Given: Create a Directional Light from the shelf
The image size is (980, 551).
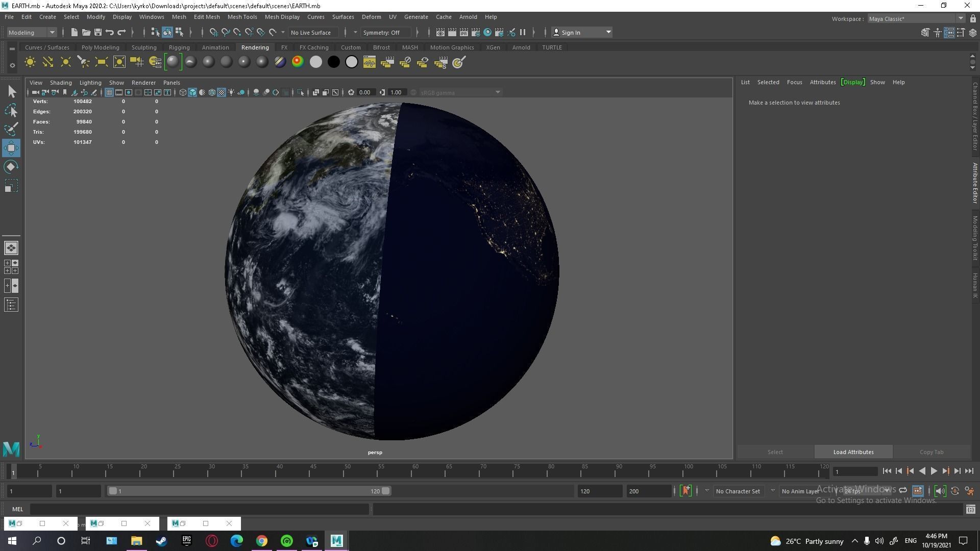Looking at the screenshot, I should [x=48, y=62].
